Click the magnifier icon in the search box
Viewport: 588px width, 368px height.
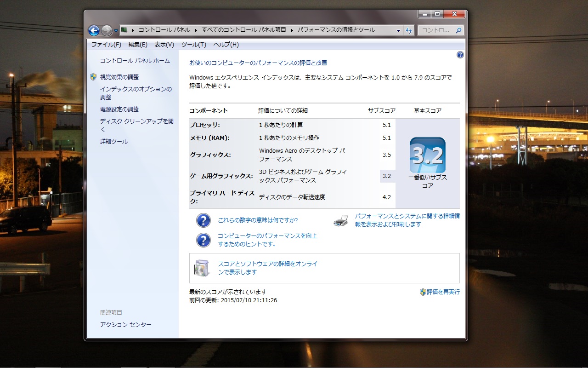(x=458, y=31)
